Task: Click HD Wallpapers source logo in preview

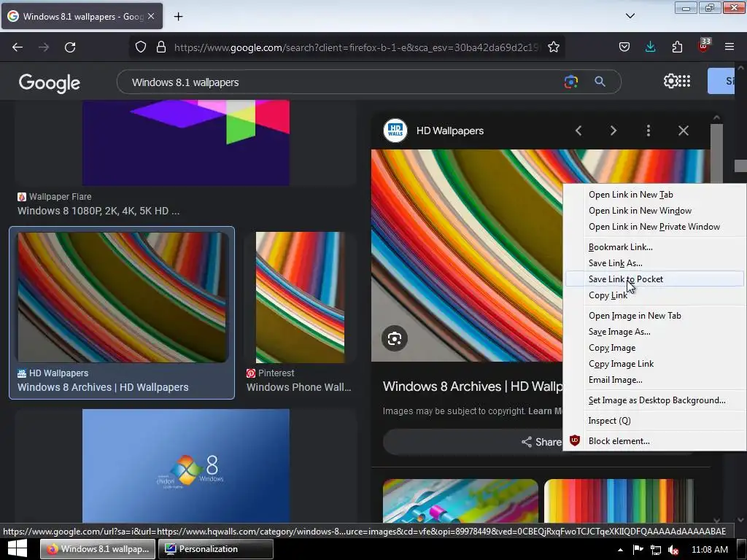Action: pyautogui.click(x=395, y=131)
